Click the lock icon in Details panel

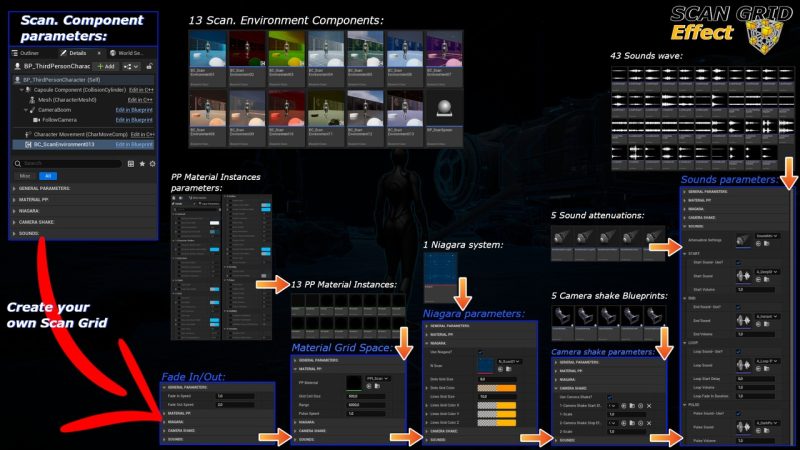150,66
